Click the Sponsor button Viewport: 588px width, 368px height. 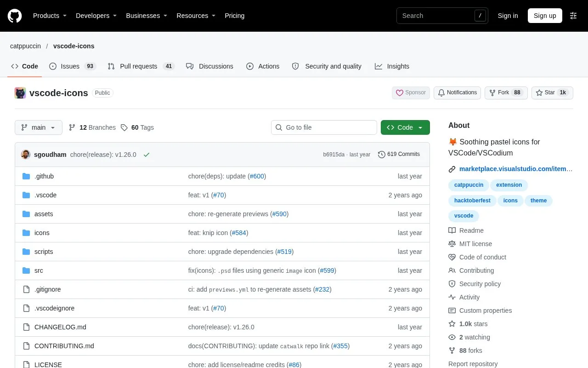(411, 93)
